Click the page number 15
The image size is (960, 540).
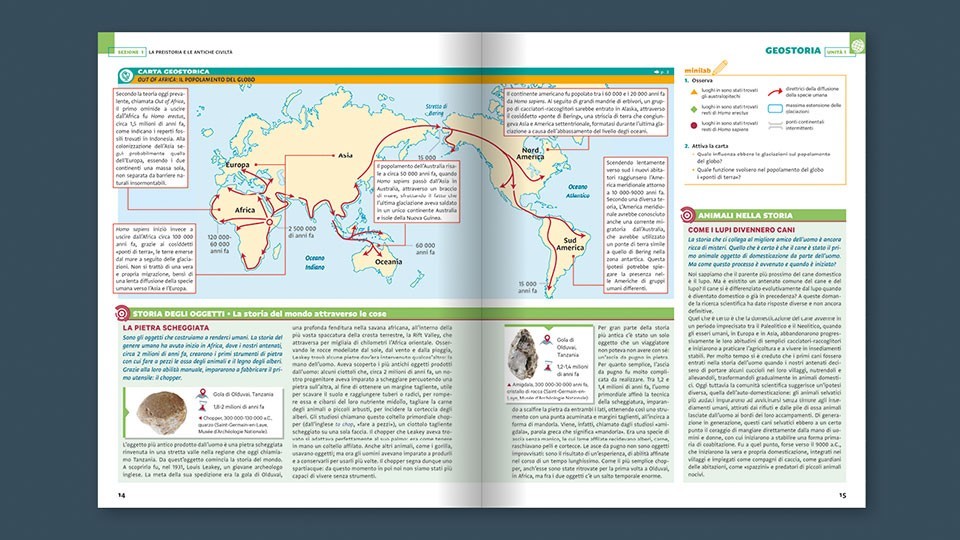(842, 495)
